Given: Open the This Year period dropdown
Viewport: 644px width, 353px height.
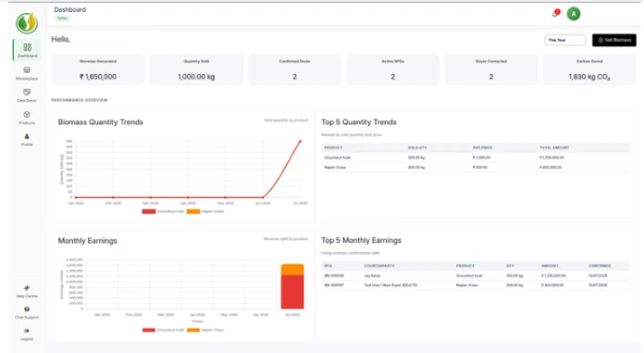Looking at the screenshot, I should (x=565, y=40).
